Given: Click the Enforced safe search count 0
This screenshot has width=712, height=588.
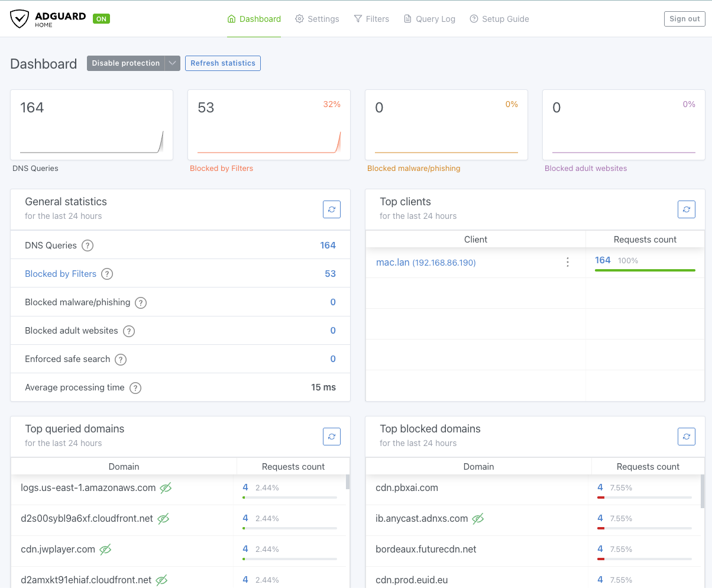Looking at the screenshot, I should pos(333,359).
